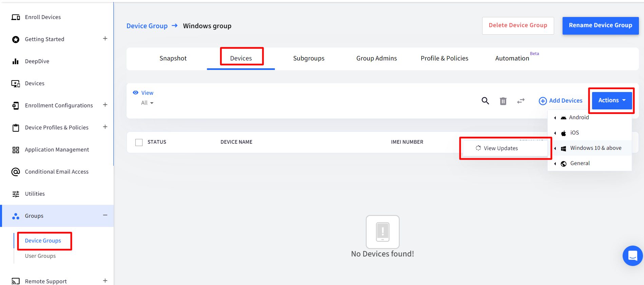Open the View filter All dropdown
The height and width of the screenshot is (285, 644).
(x=147, y=103)
